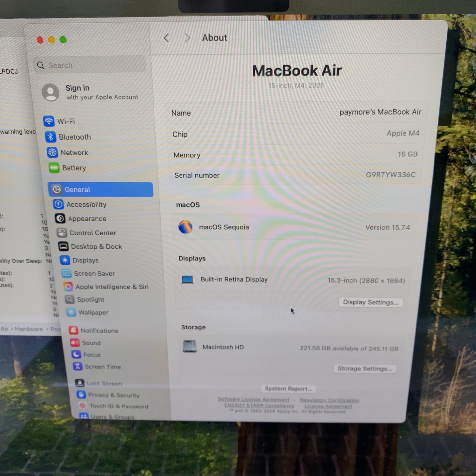The height and width of the screenshot is (476, 476).
Task: Click Hardware in the background window path bar
Action: 29,329
